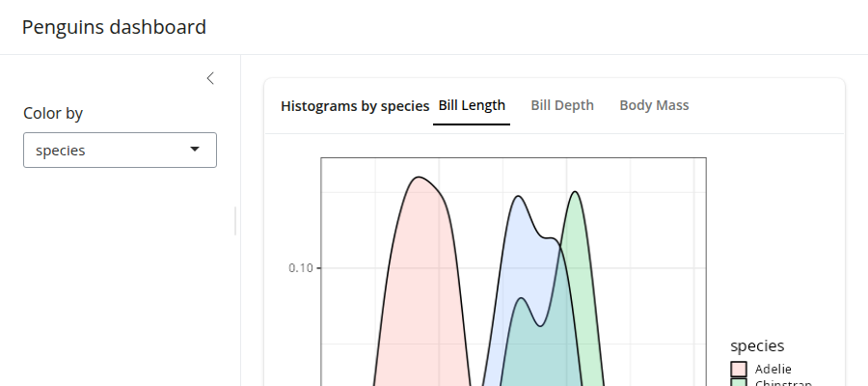Click the pink Adelie legend swatch

click(740, 369)
